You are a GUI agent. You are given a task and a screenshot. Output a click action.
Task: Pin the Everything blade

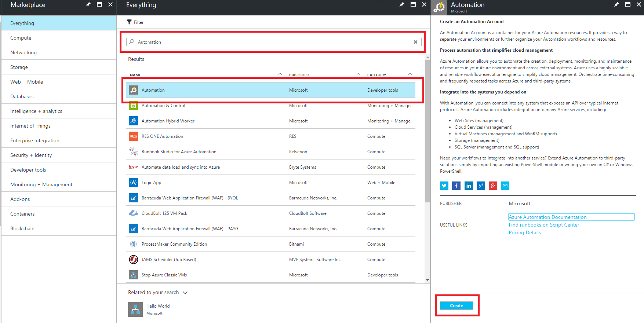point(402,4)
